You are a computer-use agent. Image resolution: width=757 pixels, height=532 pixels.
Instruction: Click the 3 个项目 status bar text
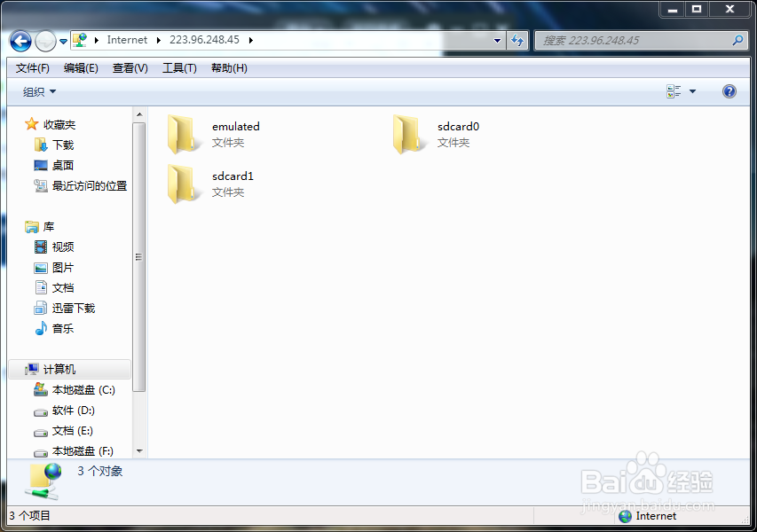(x=29, y=516)
